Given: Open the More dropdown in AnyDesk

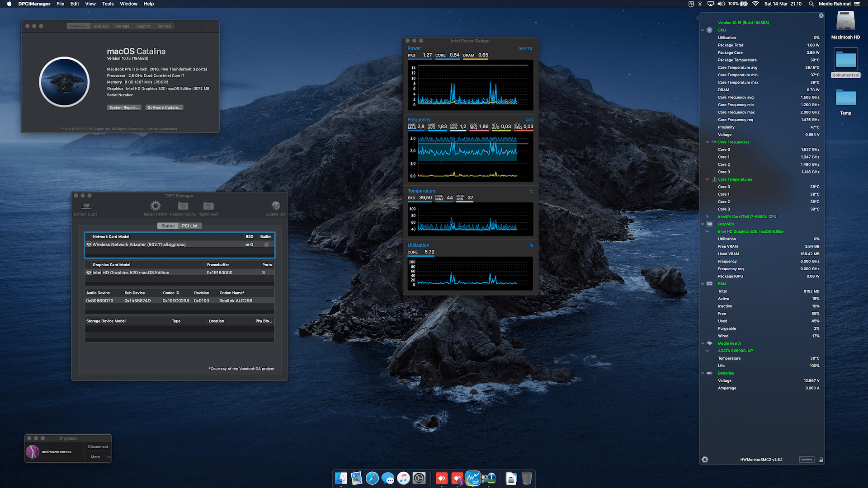Looking at the screenshot, I should 98,457.
